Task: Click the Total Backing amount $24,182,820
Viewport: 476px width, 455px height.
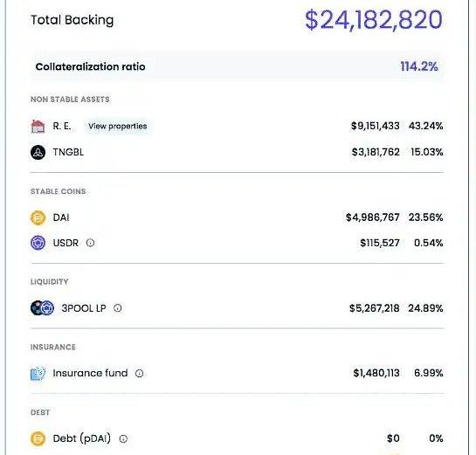Action: [x=374, y=20]
